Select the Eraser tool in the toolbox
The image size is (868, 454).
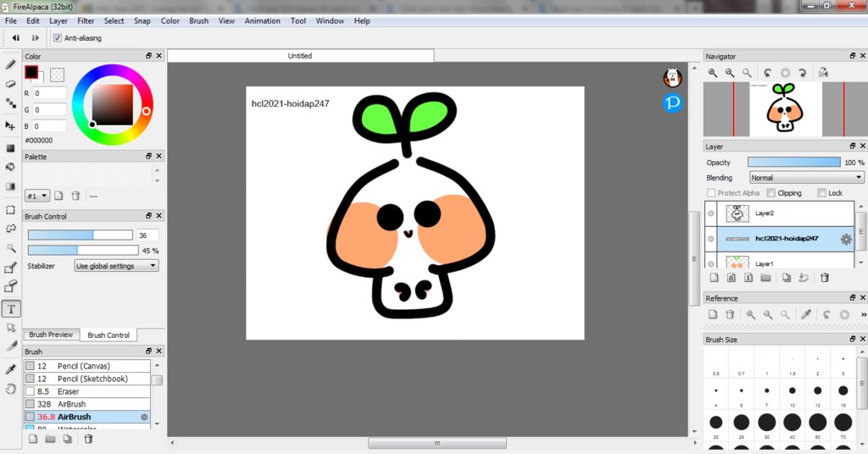(x=10, y=84)
